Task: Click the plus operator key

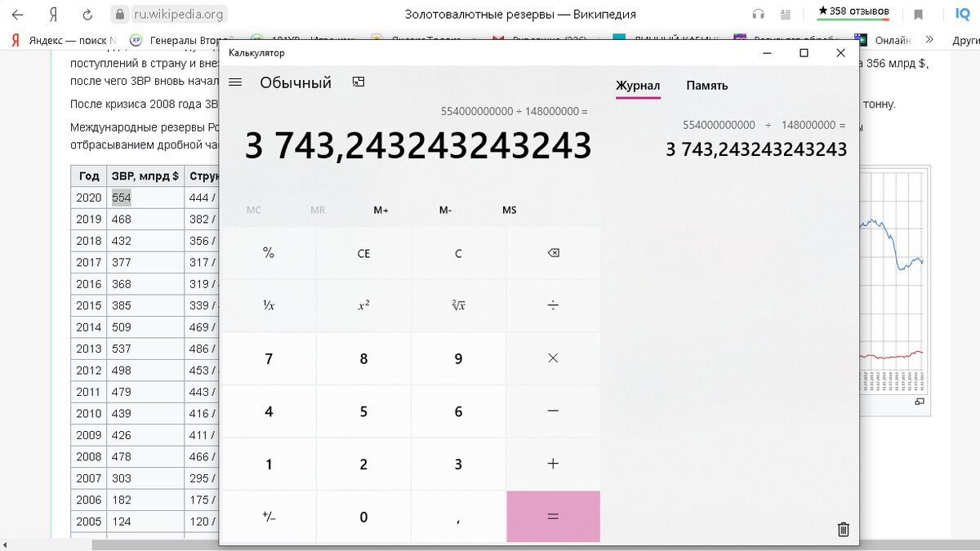Action: 553,464
